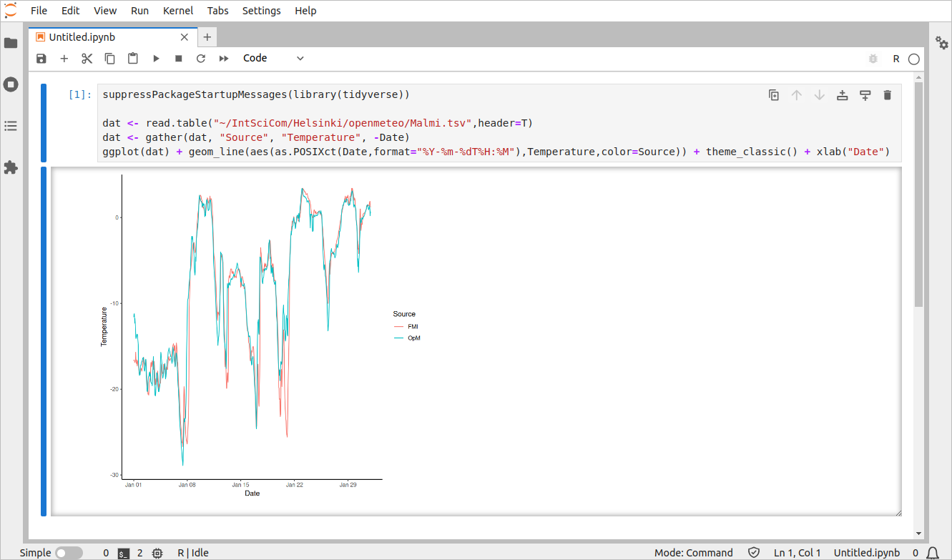The width and height of the screenshot is (952, 560).
Task: Open the Run menu
Action: (x=140, y=11)
